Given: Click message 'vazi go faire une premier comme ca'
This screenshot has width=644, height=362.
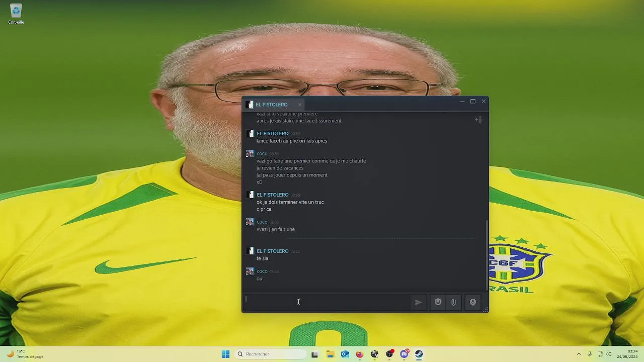Looking at the screenshot, I should click(x=311, y=161).
